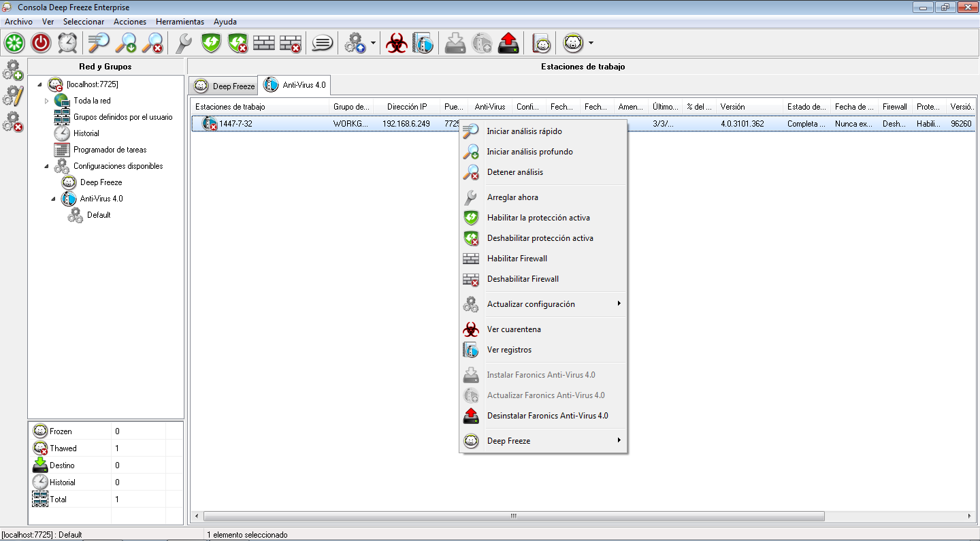Click the horizontal scrollbar of the workstation list

[x=514, y=517]
